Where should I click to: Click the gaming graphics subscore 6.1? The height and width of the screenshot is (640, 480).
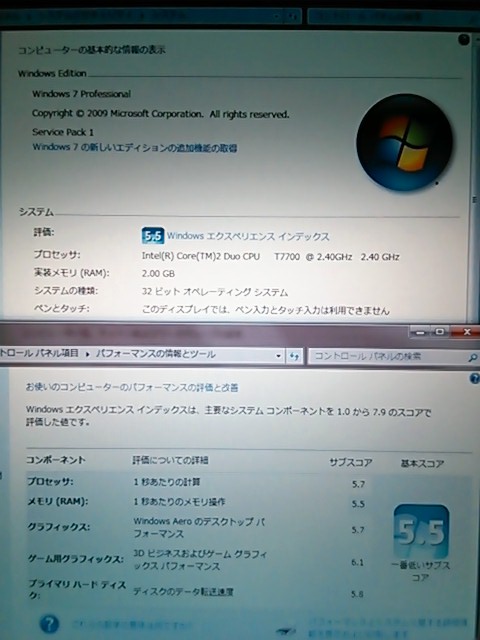358,562
